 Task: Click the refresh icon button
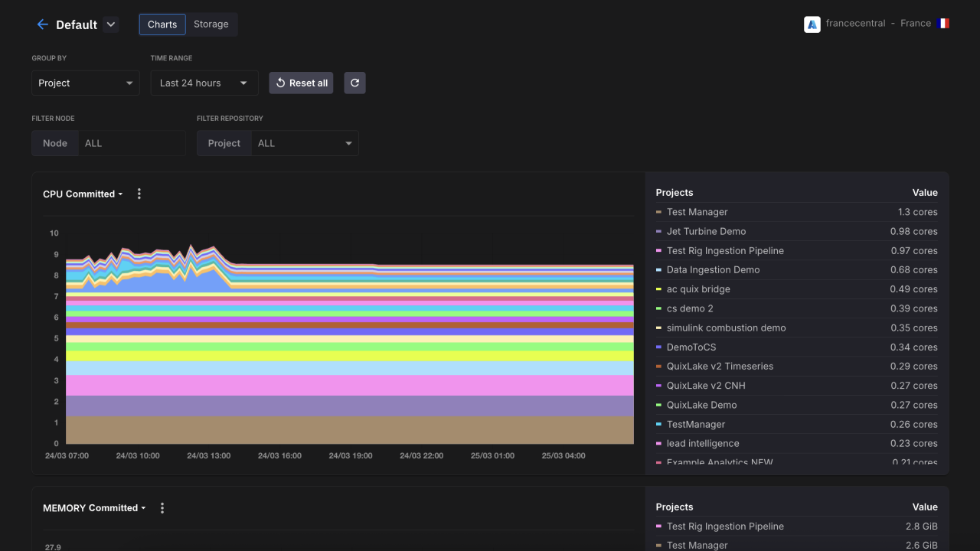pos(354,83)
